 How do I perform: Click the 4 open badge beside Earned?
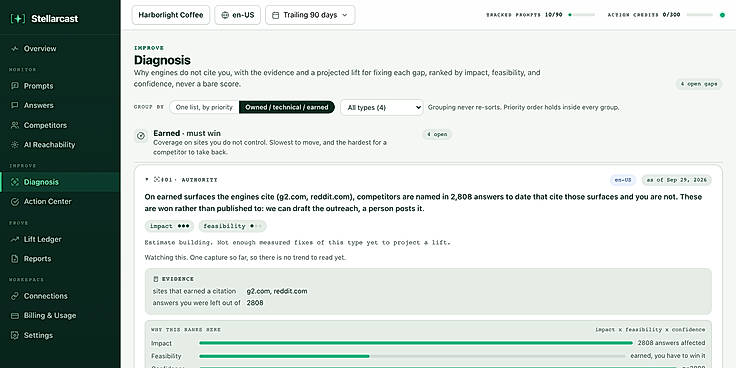437,135
